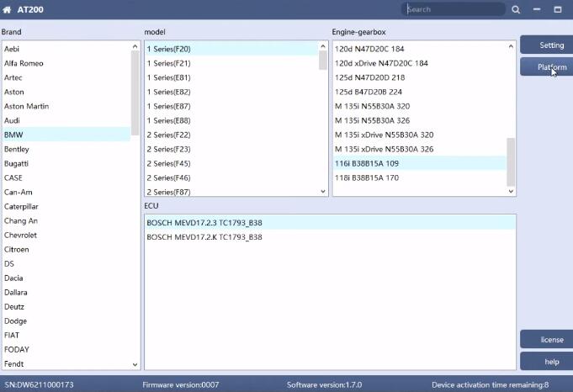Select brand Aebi
This screenshot has height=392, width=573.
[66, 49]
